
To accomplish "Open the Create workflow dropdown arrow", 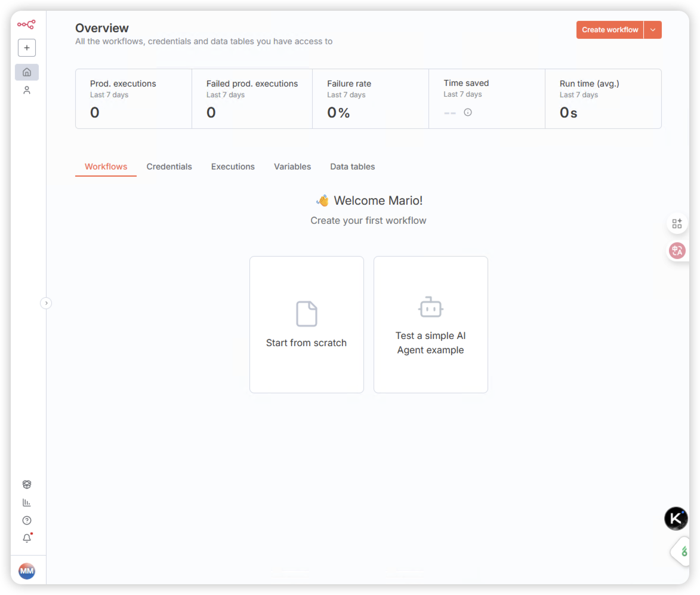I will 653,30.
